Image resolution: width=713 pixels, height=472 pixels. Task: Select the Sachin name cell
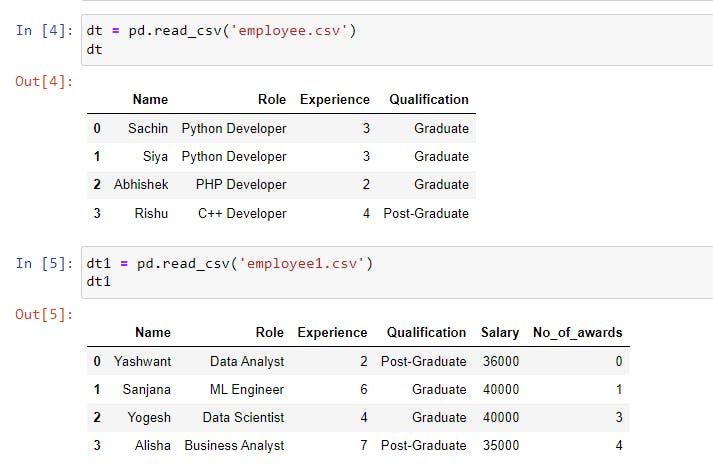(x=148, y=128)
